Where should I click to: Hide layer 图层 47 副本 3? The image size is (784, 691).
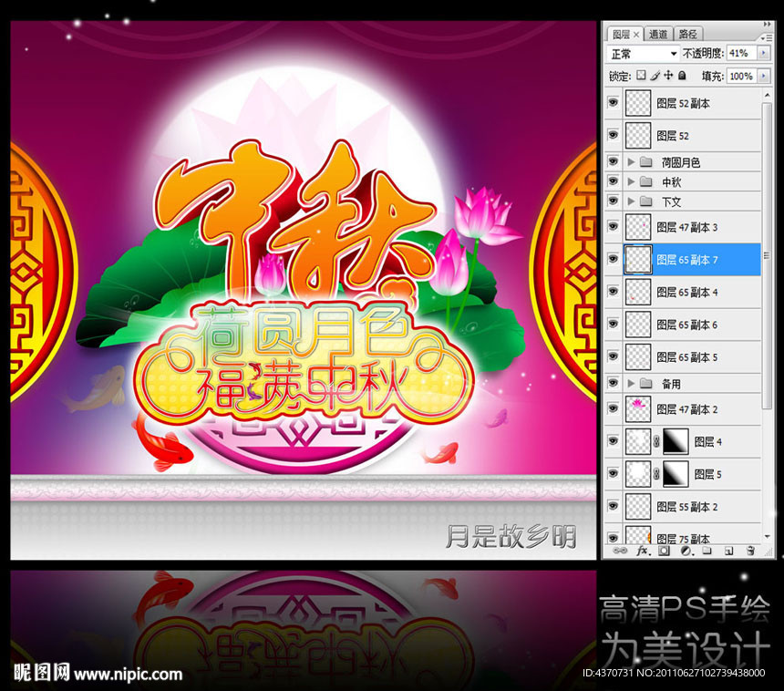(613, 226)
